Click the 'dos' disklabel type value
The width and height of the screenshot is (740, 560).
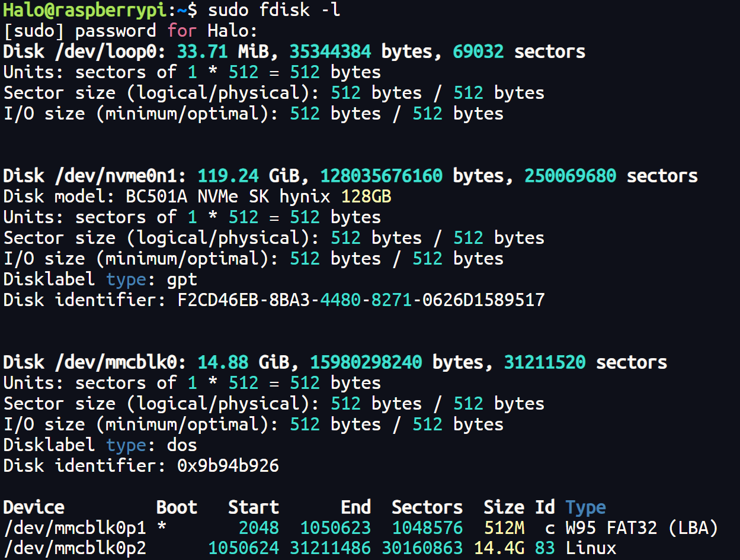point(181,445)
